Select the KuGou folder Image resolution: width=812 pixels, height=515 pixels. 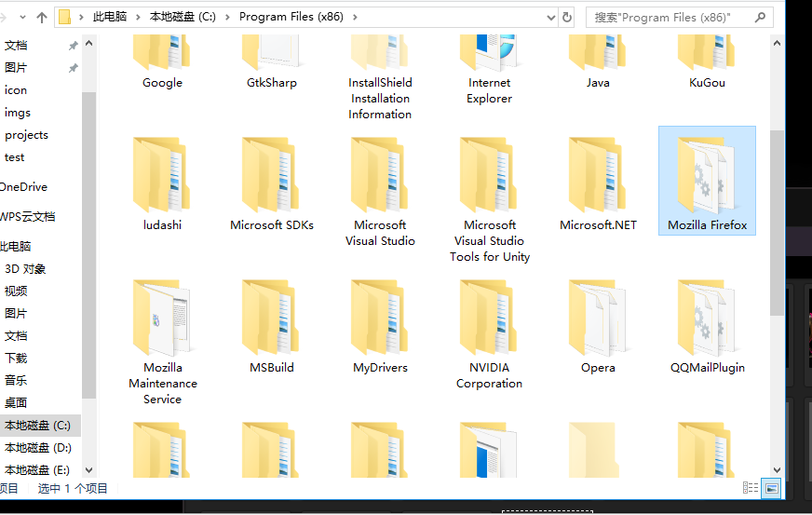tap(707, 62)
